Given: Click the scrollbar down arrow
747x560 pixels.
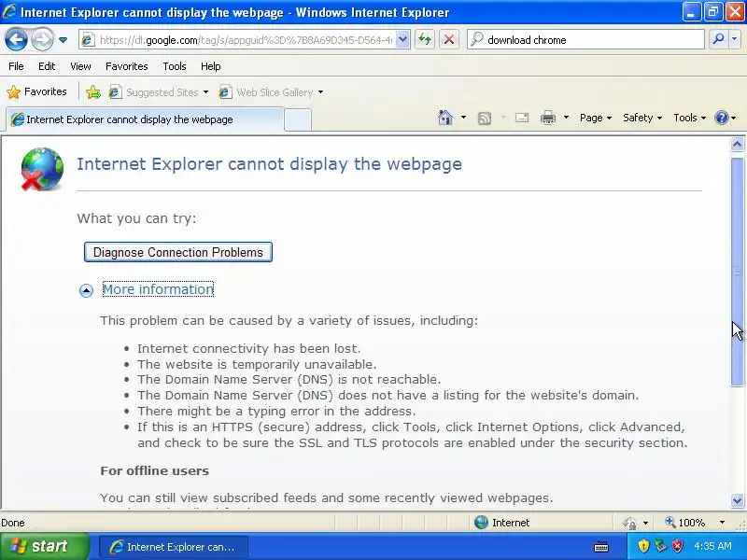Looking at the screenshot, I should [x=737, y=500].
